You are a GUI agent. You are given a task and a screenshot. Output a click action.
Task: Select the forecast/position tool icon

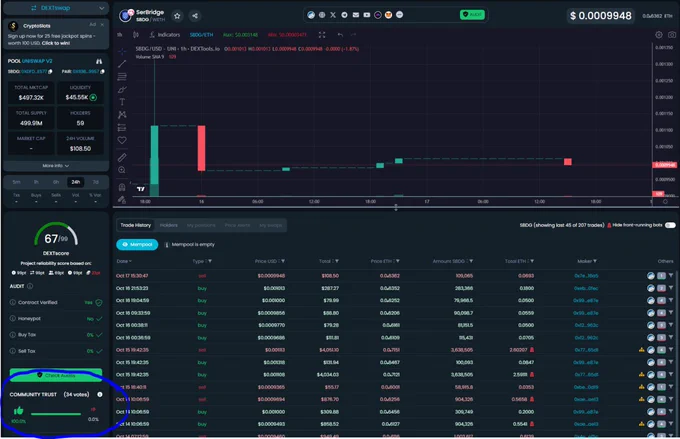click(x=122, y=128)
